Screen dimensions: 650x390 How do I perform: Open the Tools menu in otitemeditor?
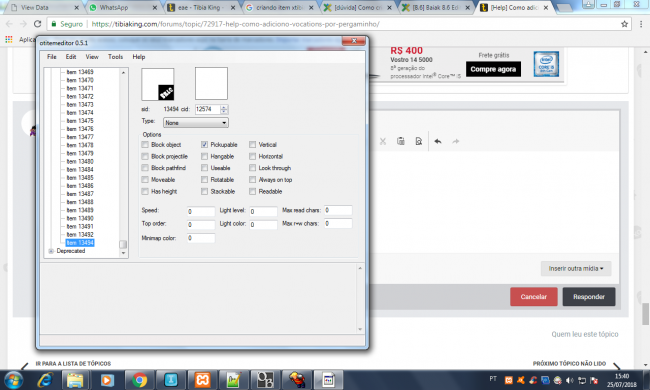coord(115,57)
